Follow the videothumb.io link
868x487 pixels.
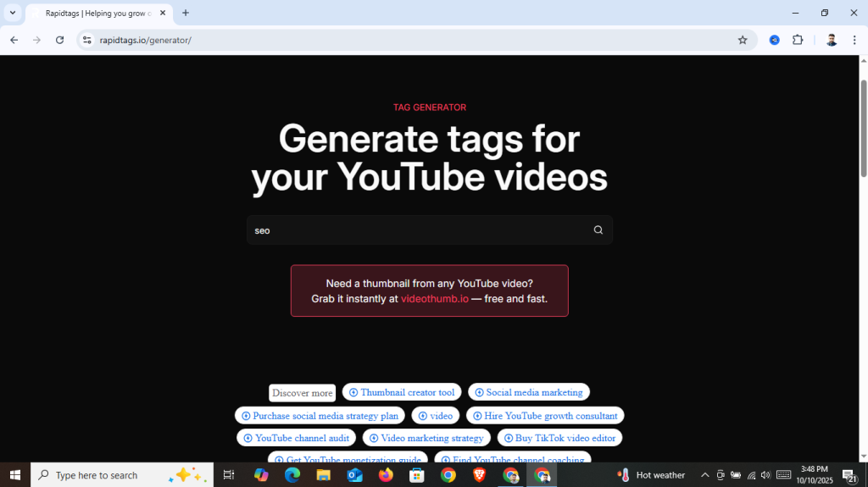coord(434,299)
